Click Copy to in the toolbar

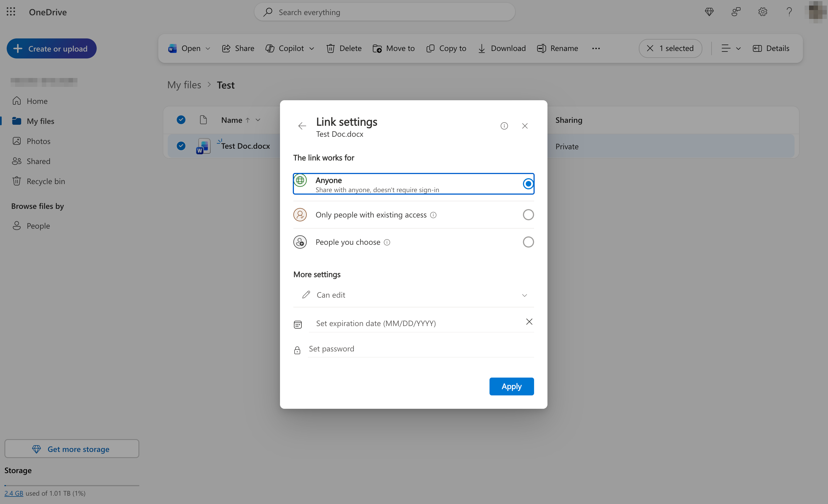click(x=446, y=48)
